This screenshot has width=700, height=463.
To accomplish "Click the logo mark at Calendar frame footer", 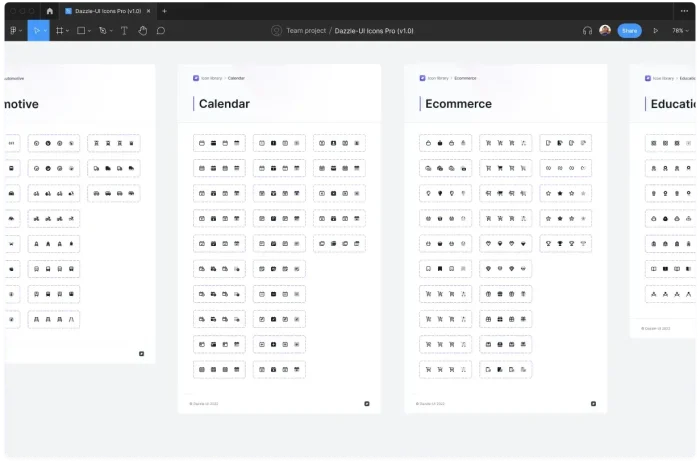I will (367, 404).
